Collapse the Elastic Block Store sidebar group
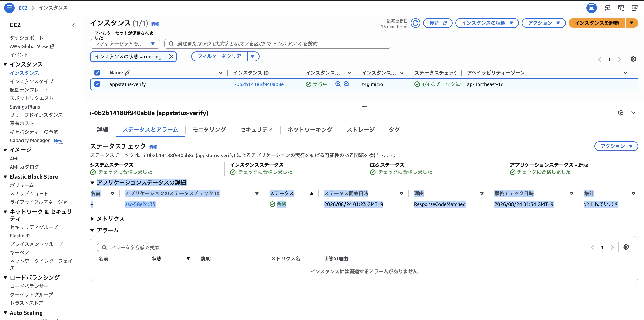 pos(5,177)
